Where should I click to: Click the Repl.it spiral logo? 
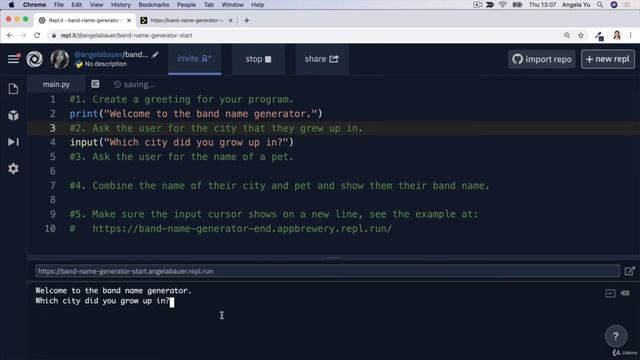click(35, 59)
